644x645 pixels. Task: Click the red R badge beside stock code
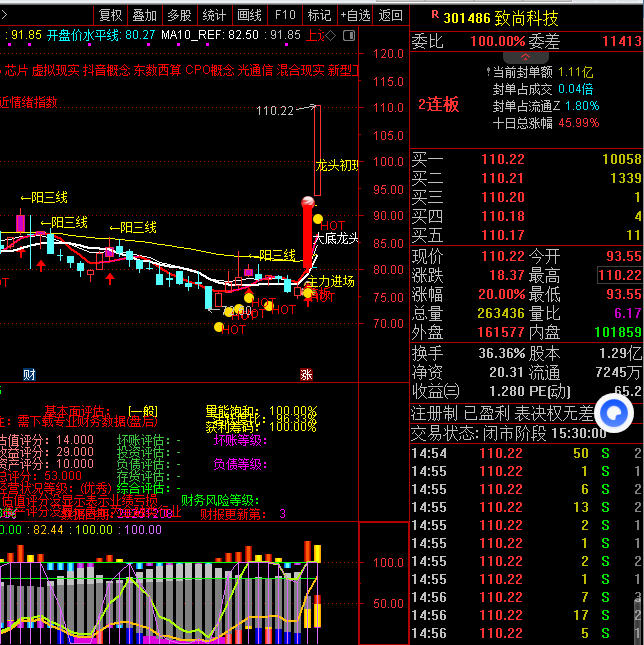433,17
